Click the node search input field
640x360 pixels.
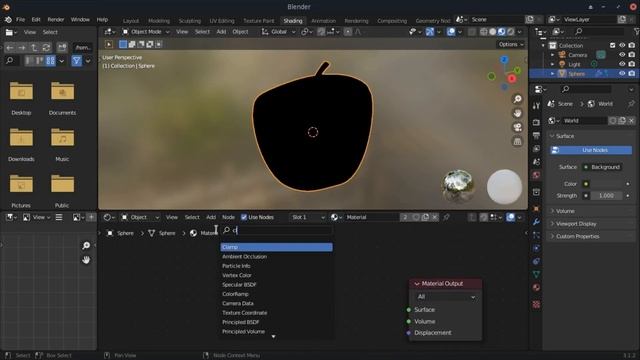click(x=276, y=231)
